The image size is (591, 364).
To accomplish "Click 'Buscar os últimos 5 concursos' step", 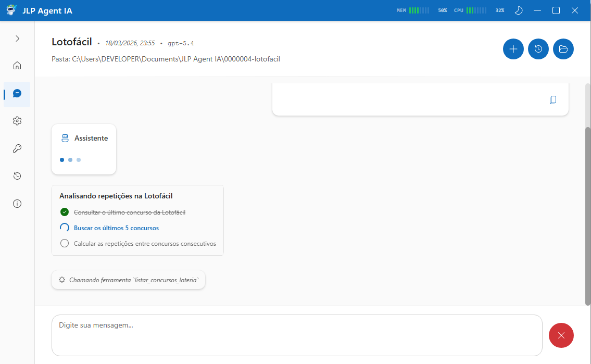I will click(x=116, y=228).
